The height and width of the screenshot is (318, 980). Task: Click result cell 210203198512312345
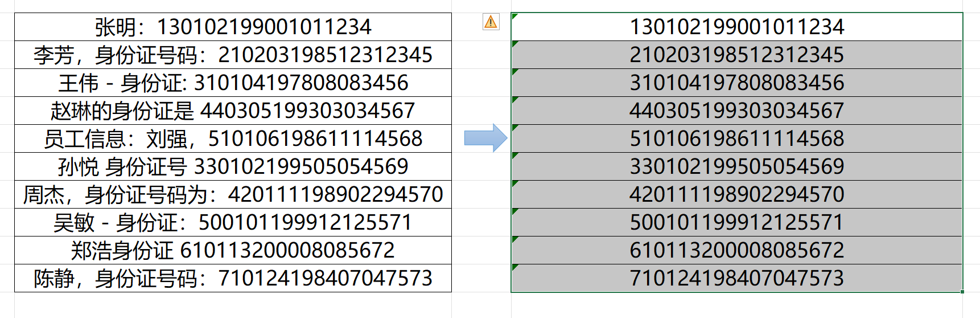(736, 55)
